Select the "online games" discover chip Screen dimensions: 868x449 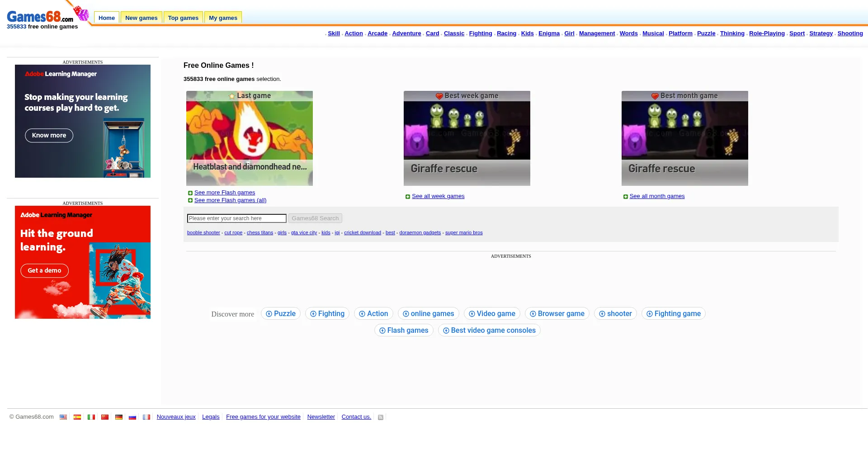tap(429, 314)
